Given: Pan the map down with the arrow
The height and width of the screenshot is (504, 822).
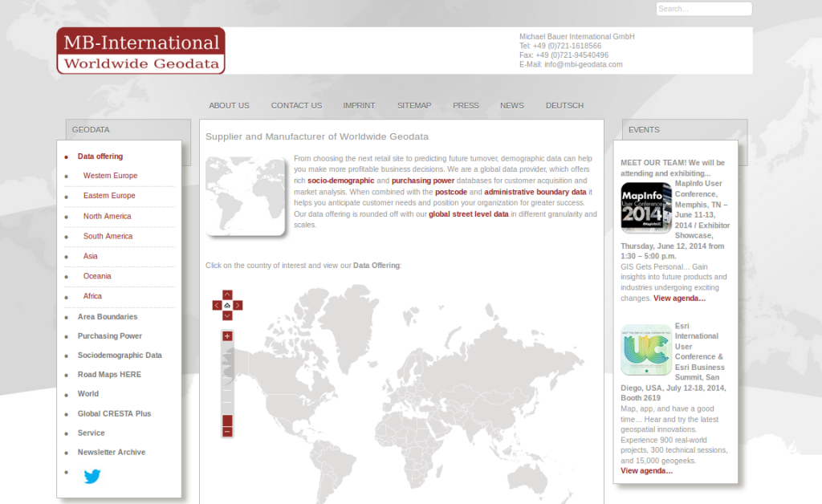Looking at the screenshot, I should (x=227, y=315).
